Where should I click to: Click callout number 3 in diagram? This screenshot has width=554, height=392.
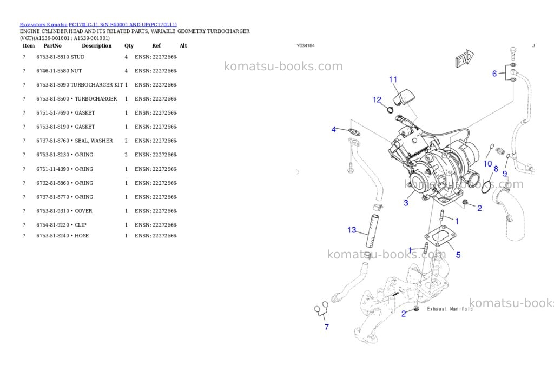[x=406, y=203]
